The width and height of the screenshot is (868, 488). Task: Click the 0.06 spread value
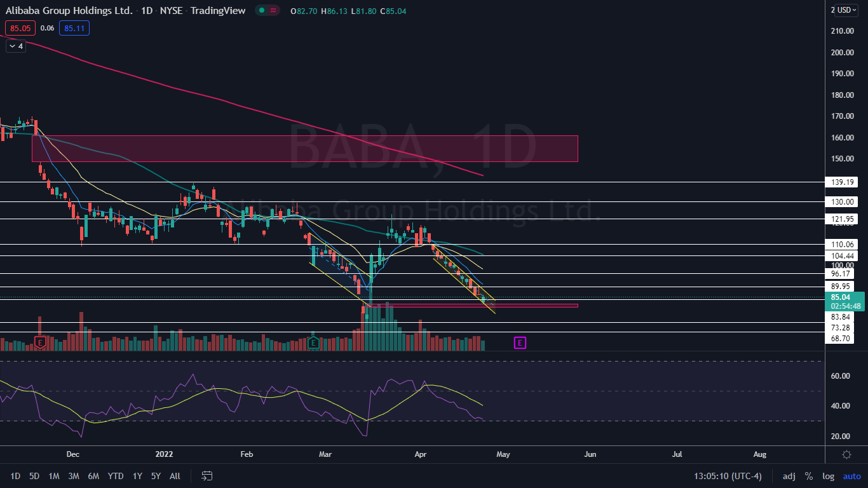47,28
